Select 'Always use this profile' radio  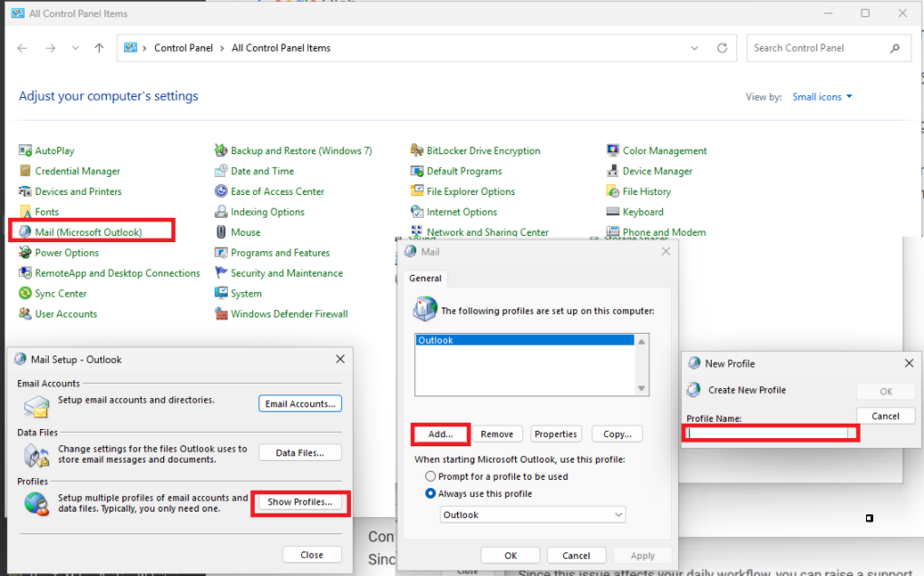[x=431, y=493]
